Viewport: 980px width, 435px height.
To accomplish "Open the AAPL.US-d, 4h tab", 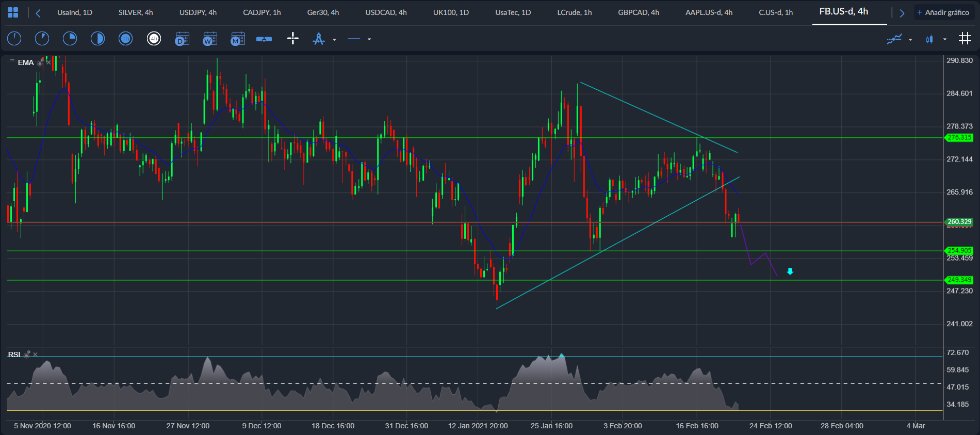I will [709, 12].
